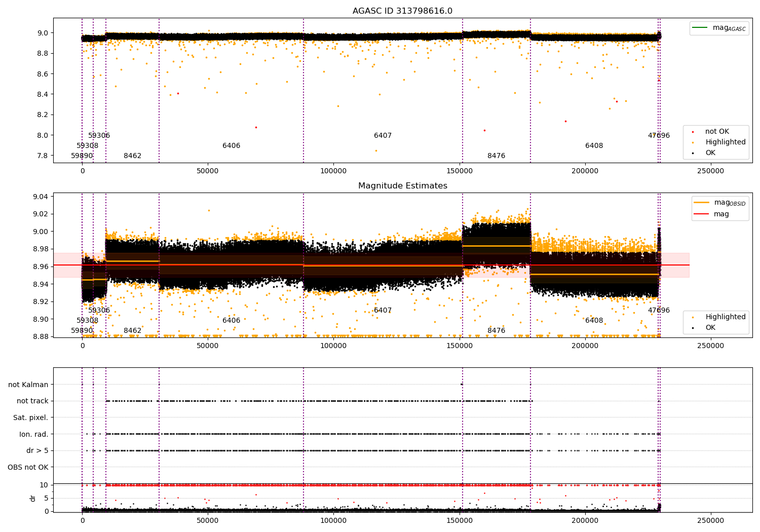Click 'Highlighted' in the top panel legend
This screenshot has height=532, width=760.
pyautogui.click(x=726, y=142)
